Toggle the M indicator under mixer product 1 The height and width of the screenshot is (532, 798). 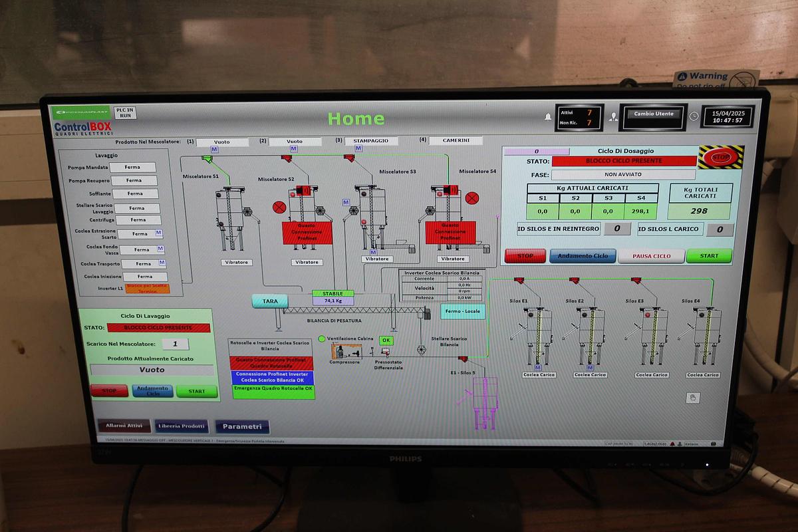click(214, 150)
